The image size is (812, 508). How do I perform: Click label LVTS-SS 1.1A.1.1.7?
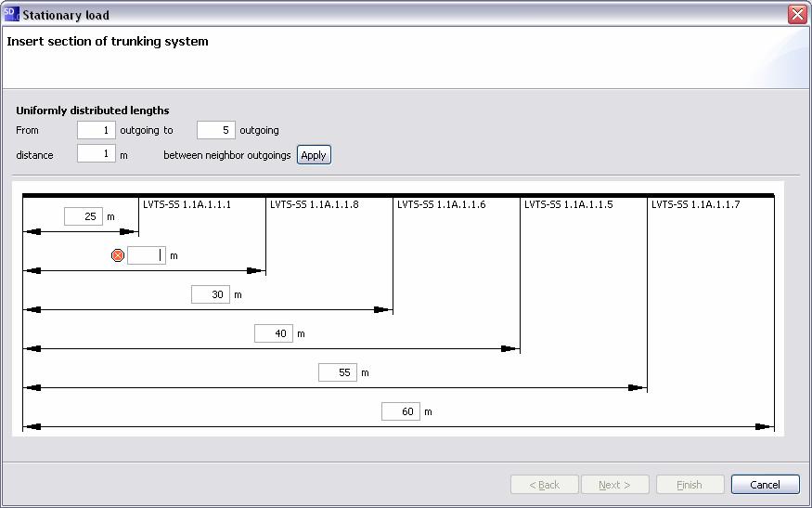coord(695,204)
